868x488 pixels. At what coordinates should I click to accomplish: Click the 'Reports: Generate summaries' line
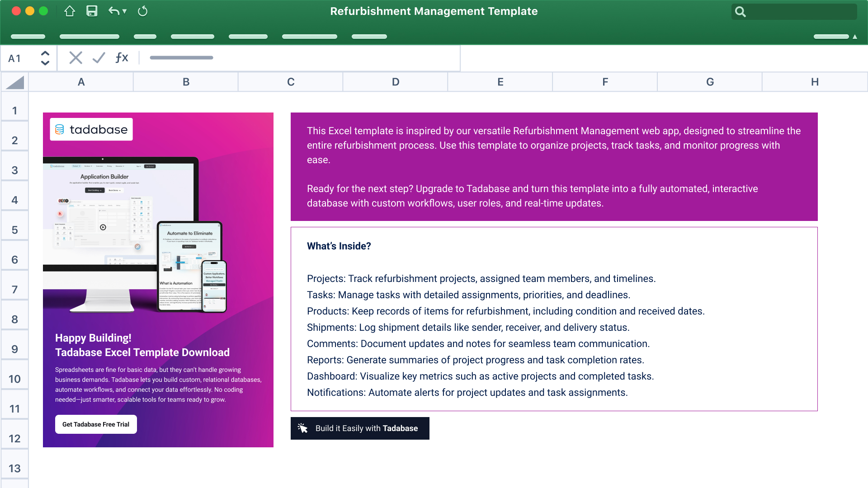point(475,360)
